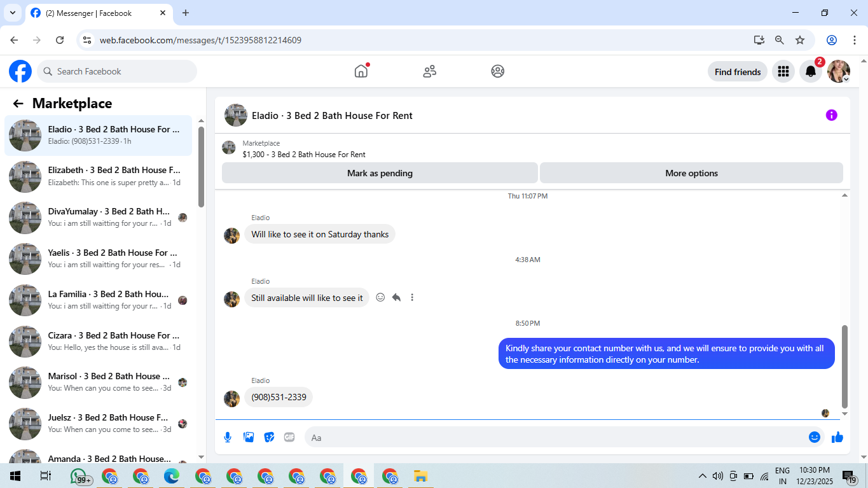Open Marisol conversation in the list
Screen dimensions: 868x488
click(98, 382)
